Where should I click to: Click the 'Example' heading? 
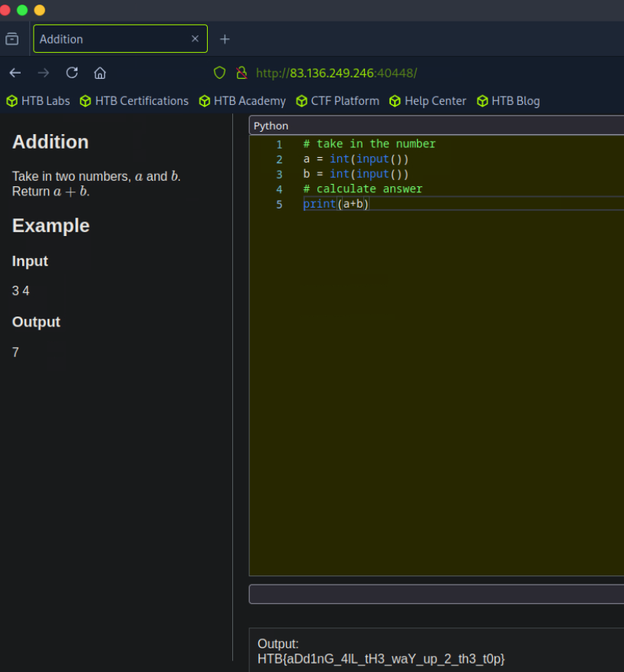[51, 225]
